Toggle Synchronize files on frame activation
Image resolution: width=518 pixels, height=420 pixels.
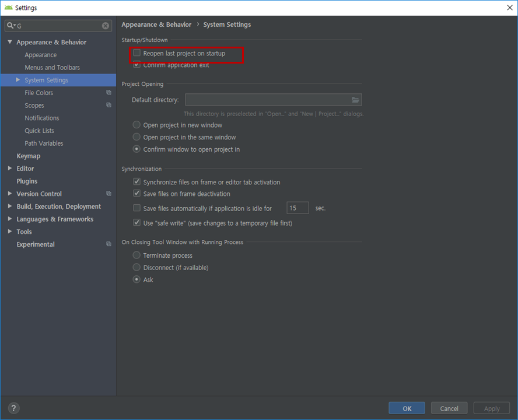tap(136, 181)
